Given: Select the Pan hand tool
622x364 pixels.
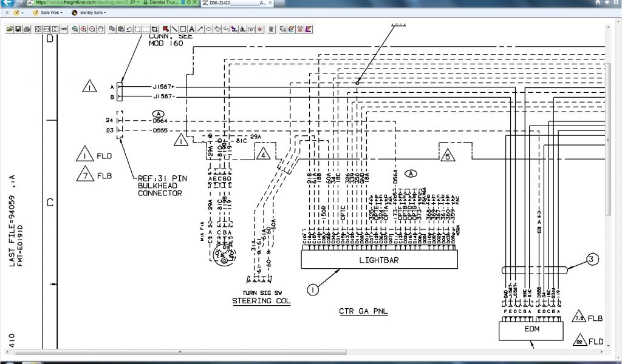Looking at the screenshot, I should pos(100,29).
